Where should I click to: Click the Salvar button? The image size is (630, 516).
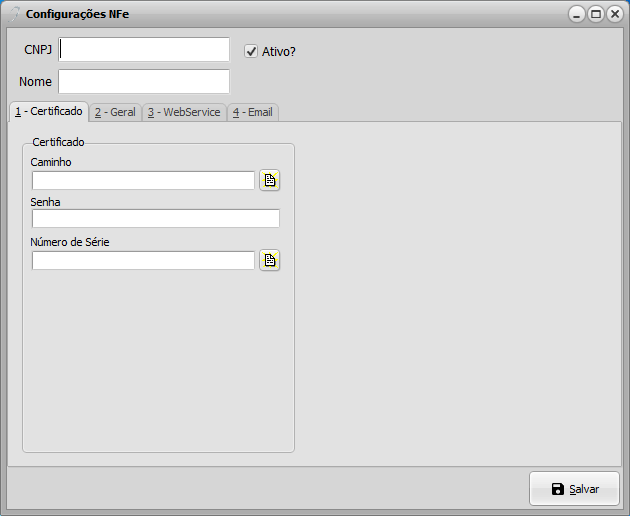point(574,489)
